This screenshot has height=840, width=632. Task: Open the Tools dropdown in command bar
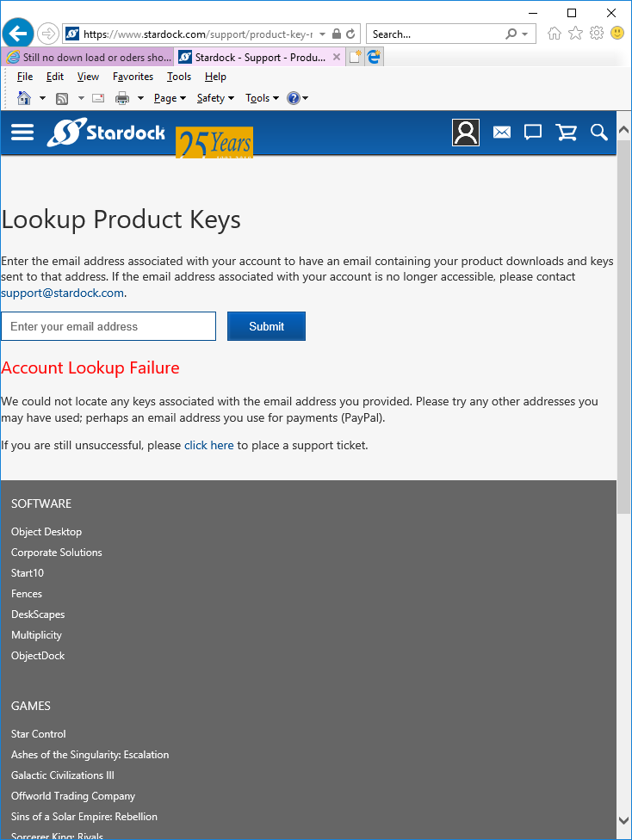point(262,98)
